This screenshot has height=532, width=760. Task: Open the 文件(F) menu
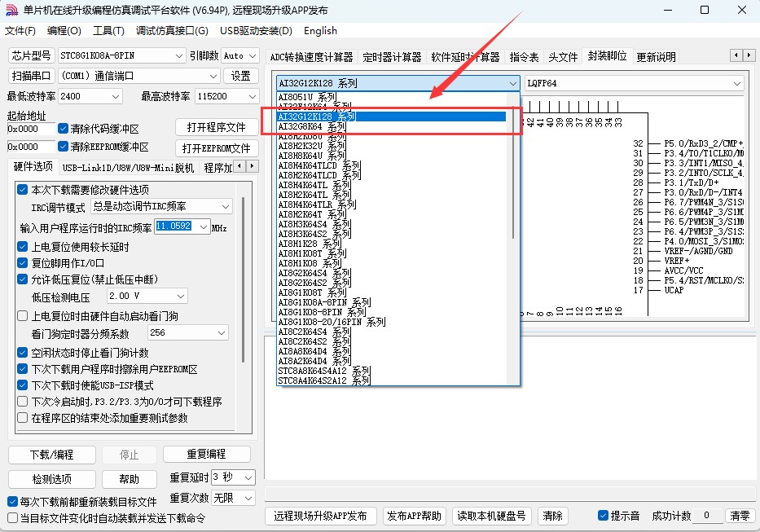click(x=20, y=31)
